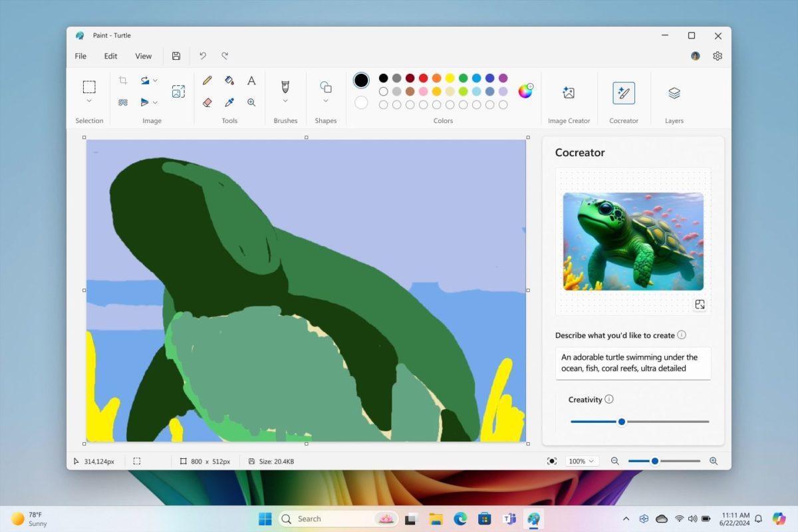Viewport: 798px width, 532px height.
Task: Adjust the Creativity slider
Action: [x=640, y=422]
